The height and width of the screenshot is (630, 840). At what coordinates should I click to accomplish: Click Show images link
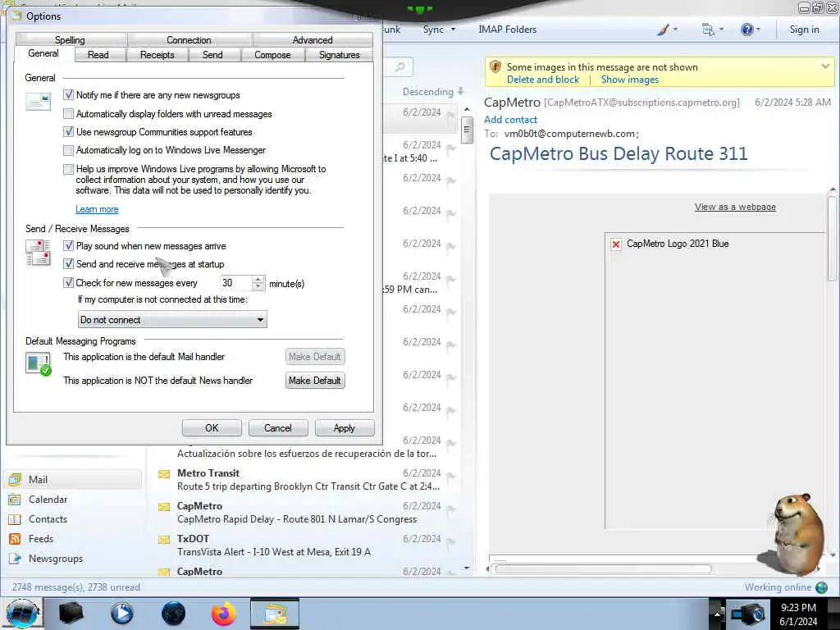[630, 80]
